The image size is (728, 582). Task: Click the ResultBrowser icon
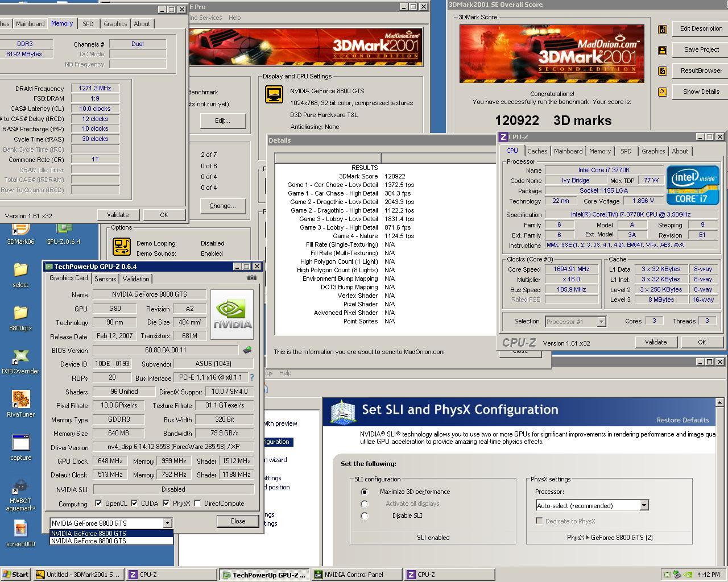pyautogui.click(x=663, y=71)
